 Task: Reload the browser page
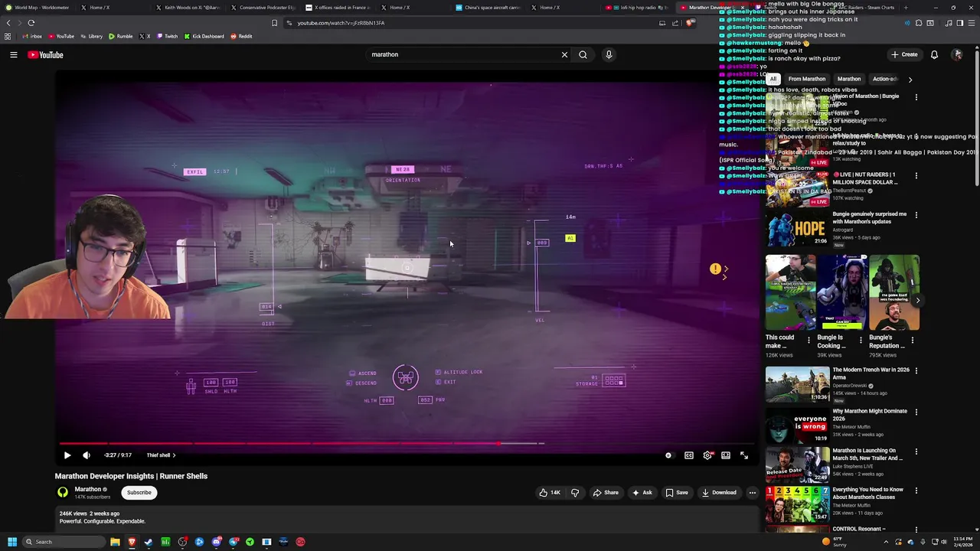pos(31,23)
